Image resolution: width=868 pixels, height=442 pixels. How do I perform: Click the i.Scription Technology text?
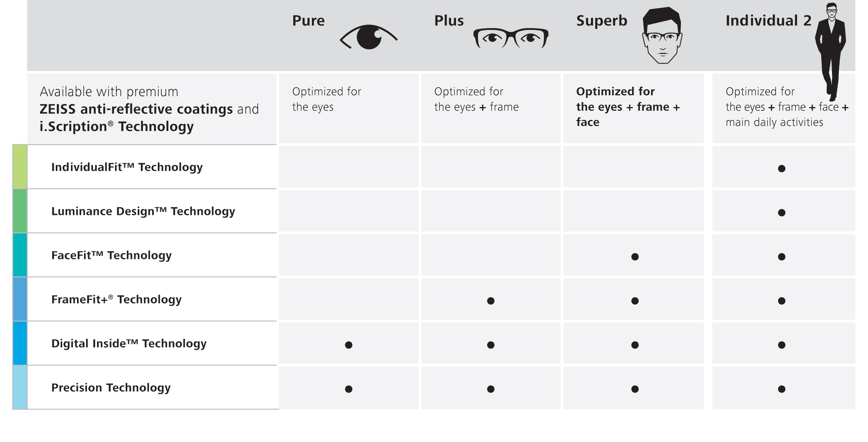pyautogui.click(x=116, y=126)
